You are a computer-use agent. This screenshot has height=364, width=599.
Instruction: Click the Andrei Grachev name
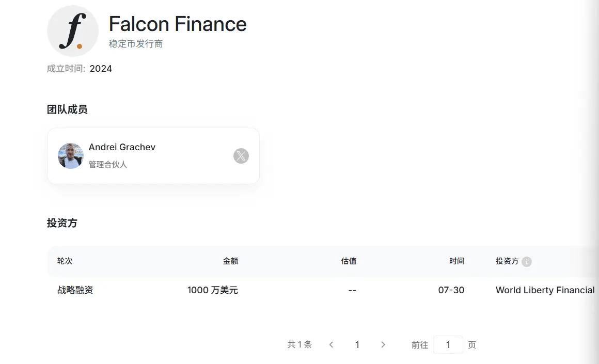(x=122, y=147)
